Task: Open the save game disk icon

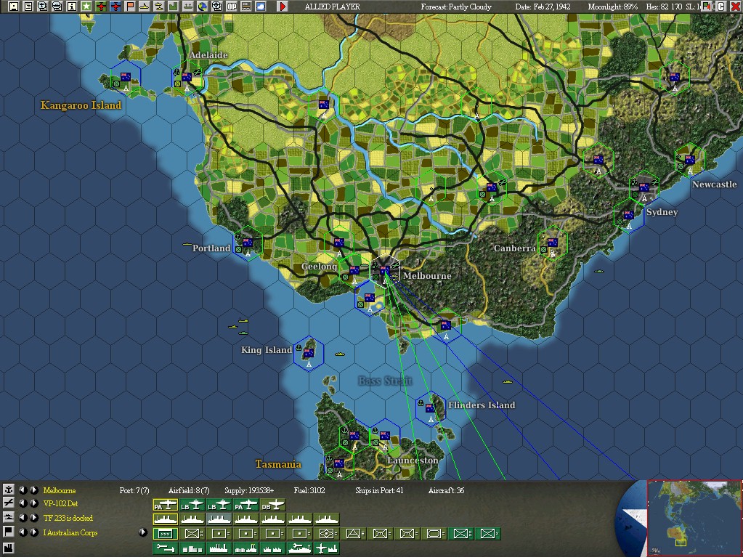Action: point(14,7)
